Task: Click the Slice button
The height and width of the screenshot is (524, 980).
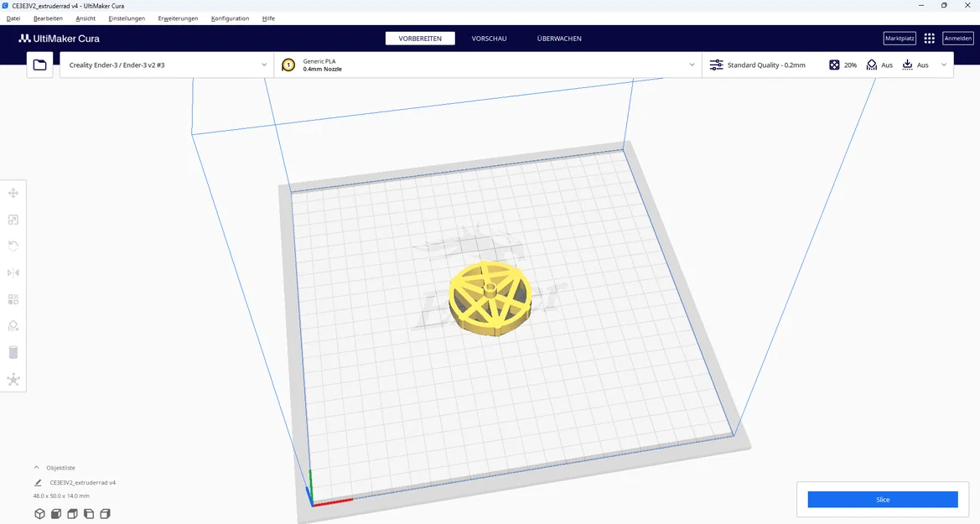Action: [x=882, y=499]
